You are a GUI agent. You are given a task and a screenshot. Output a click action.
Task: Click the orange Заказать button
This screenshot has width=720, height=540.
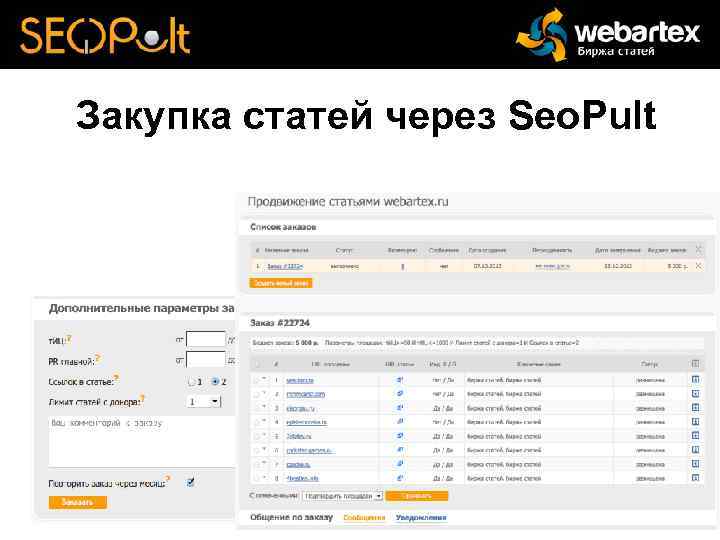(x=78, y=502)
